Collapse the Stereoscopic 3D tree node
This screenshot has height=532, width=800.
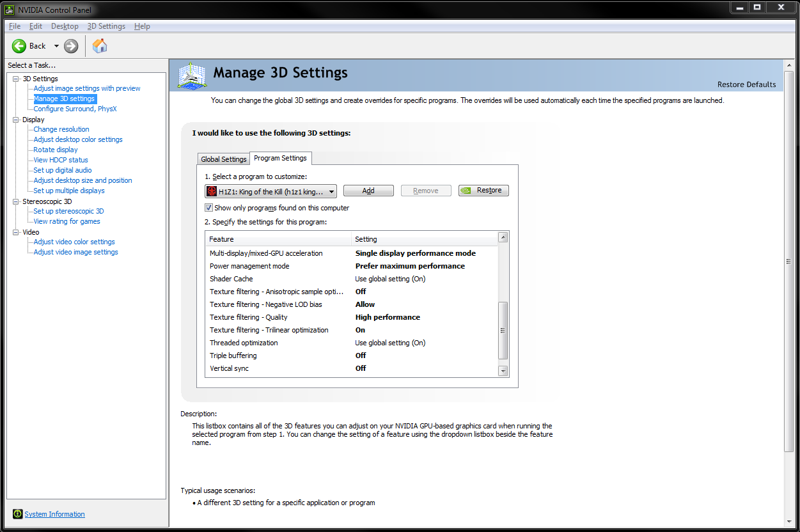click(x=16, y=201)
